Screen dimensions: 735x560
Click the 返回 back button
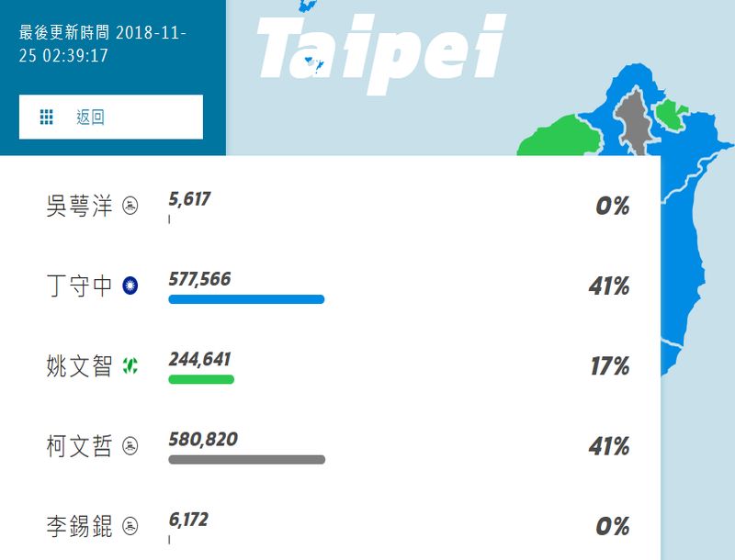click(x=111, y=118)
